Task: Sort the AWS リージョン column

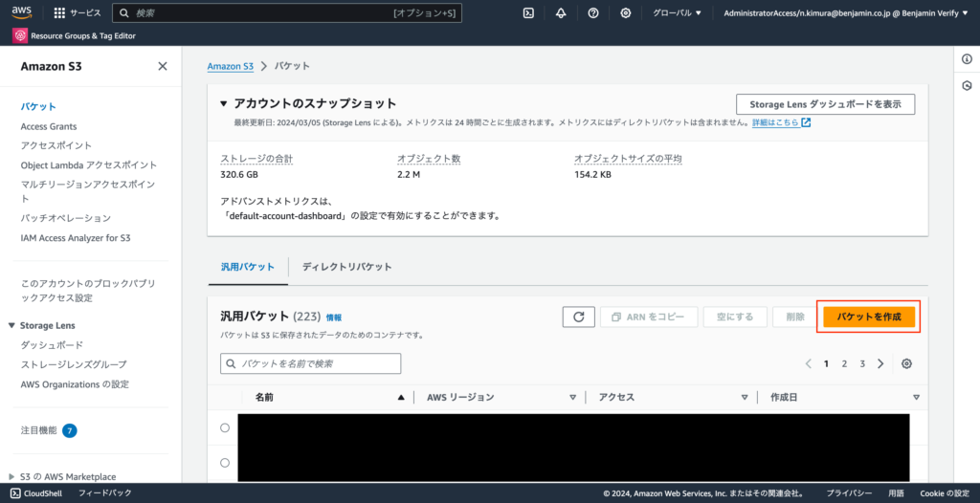Action: point(572,398)
